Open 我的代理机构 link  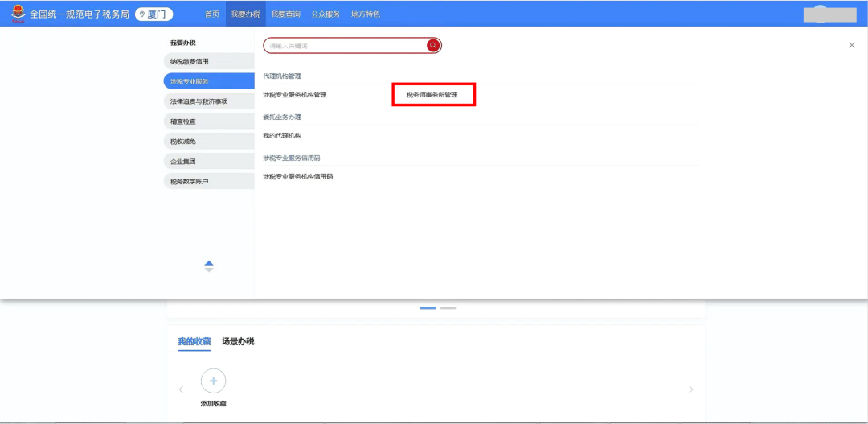tap(282, 135)
